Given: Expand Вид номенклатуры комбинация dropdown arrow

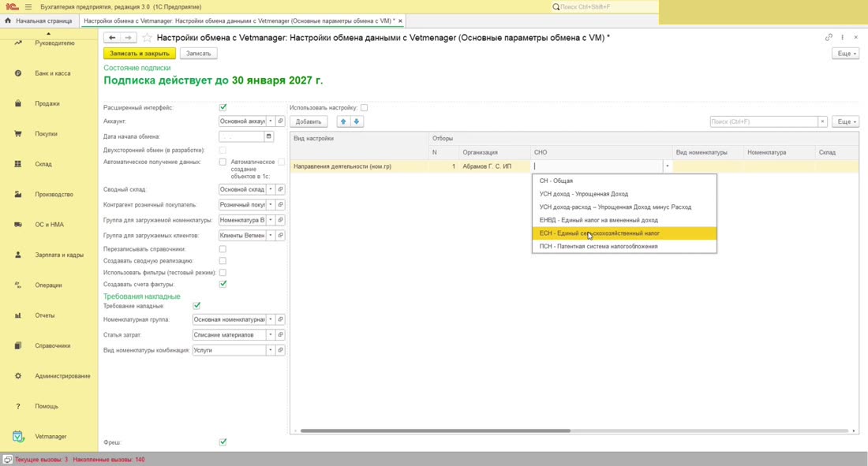Looking at the screenshot, I should coord(270,350).
